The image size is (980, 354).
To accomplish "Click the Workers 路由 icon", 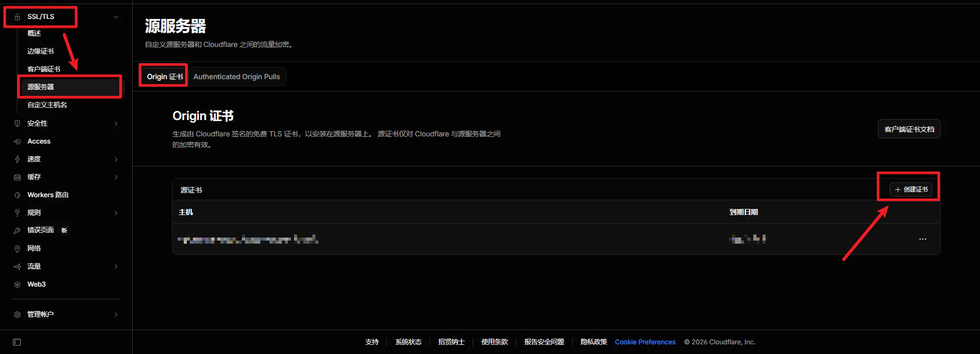I will [17, 195].
